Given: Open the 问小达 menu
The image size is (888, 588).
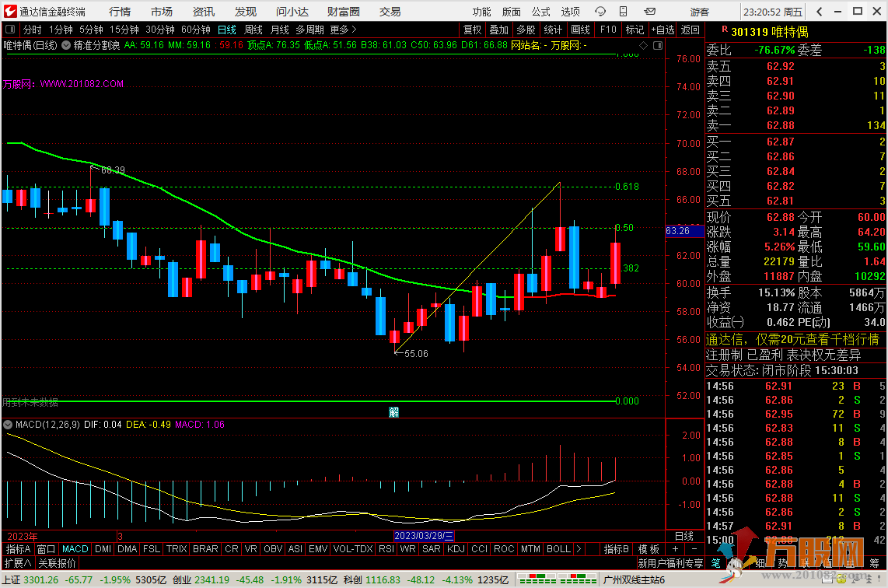Looking at the screenshot, I should tap(292, 12).
